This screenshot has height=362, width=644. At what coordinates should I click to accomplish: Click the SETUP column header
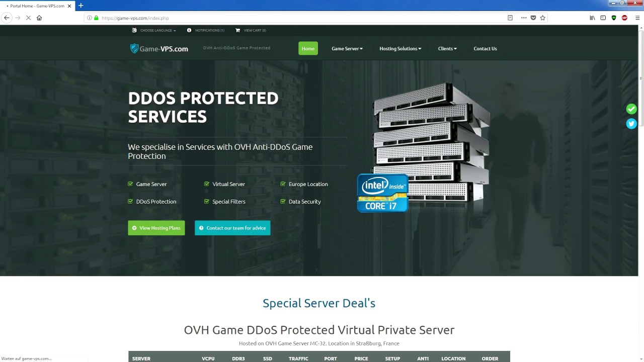tap(392, 358)
